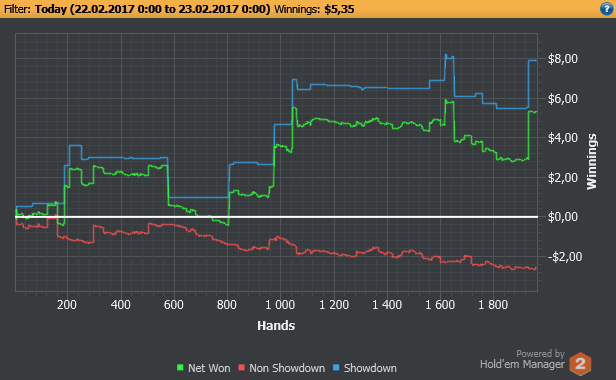Click the 1 000 hands axis label

point(280,305)
